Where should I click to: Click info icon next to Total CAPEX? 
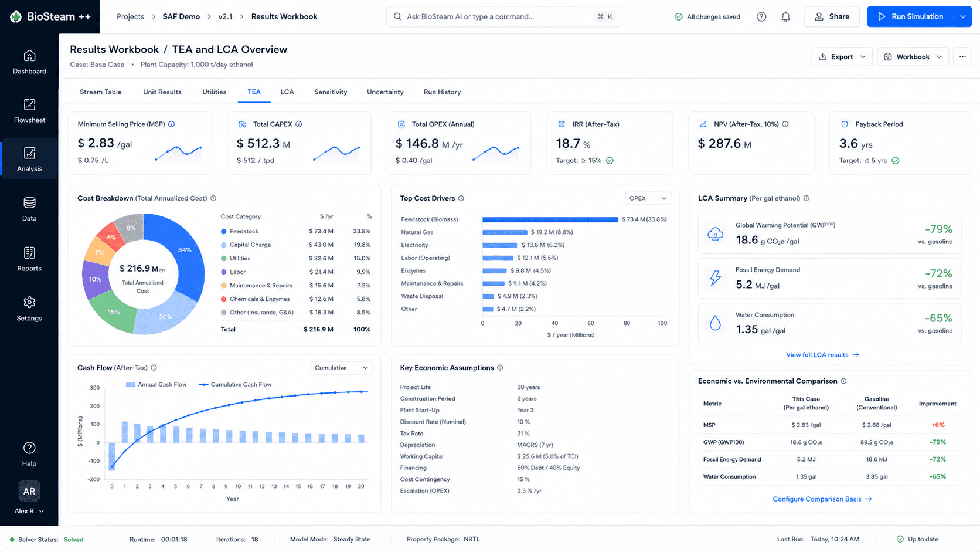299,124
